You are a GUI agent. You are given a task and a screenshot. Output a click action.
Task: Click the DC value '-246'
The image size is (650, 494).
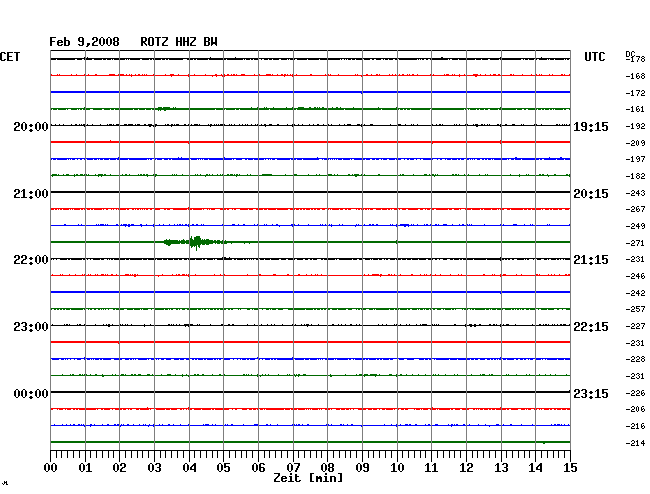pos(635,276)
